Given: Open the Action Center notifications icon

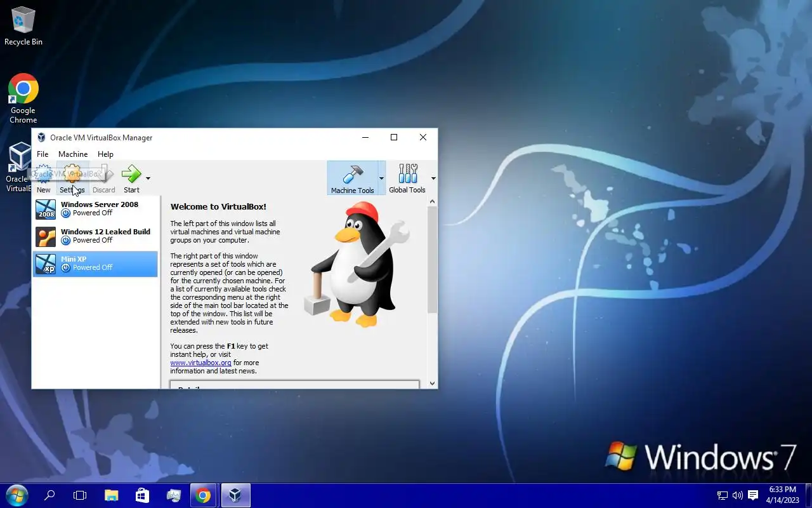Looking at the screenshot, I should [753, 495].
